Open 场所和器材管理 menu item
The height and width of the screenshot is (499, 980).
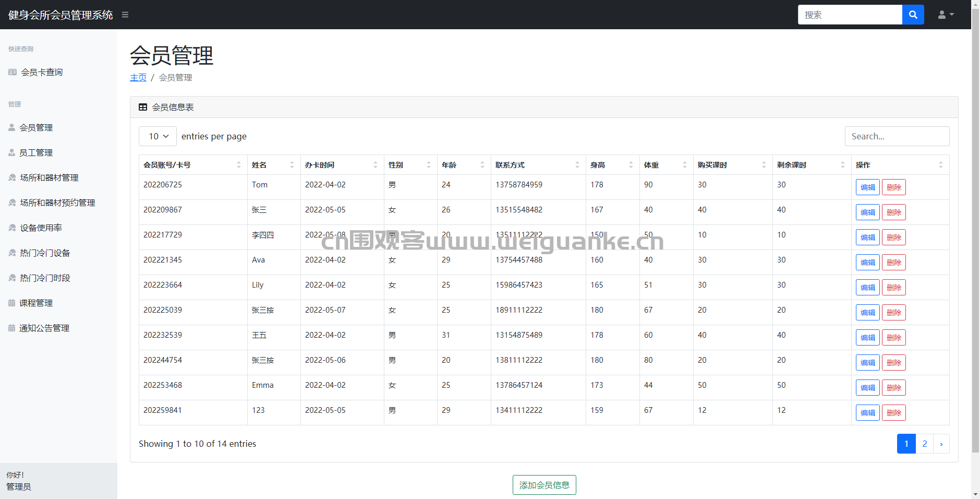pyautogui.click(x=49, y=177)
